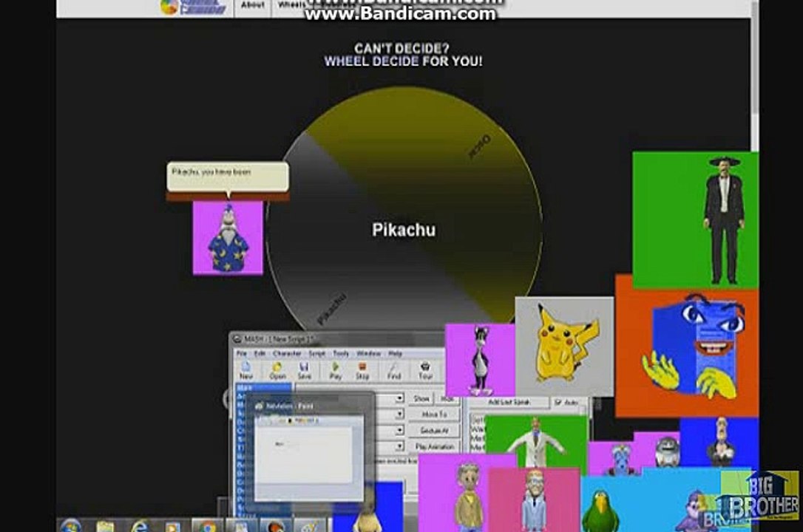Click the Stop icon in MASH toolbar

[x=362, y=370]
